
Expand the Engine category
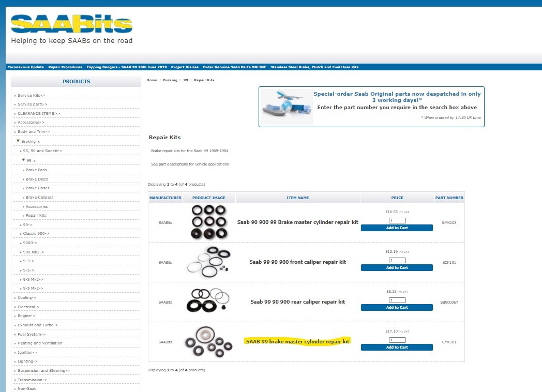pos(26,316)
